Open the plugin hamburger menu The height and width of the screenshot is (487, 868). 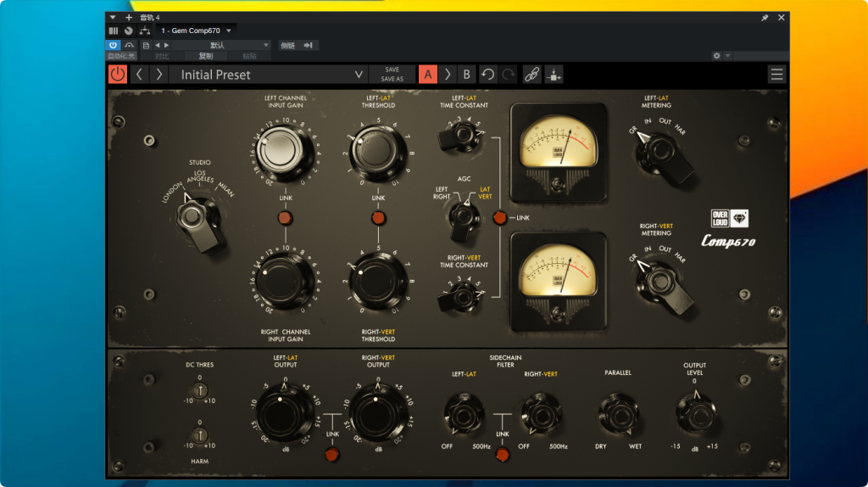tap(776, 75)
